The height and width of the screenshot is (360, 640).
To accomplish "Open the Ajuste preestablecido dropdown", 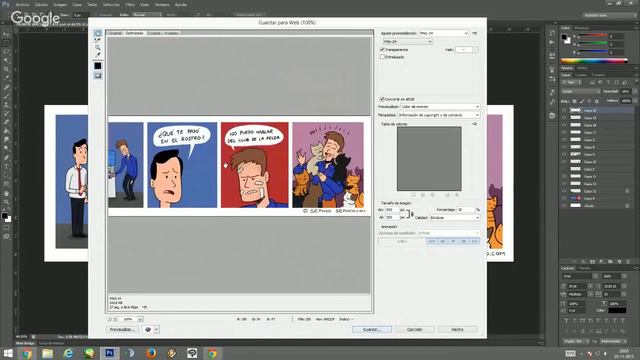I will tap(443, 33).
